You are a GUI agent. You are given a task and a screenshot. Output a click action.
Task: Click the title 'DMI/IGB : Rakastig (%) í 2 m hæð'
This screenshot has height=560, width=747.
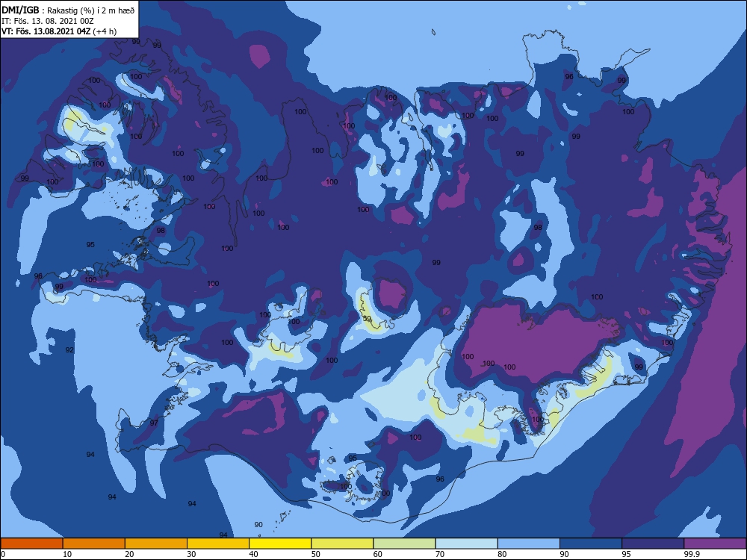68,10
